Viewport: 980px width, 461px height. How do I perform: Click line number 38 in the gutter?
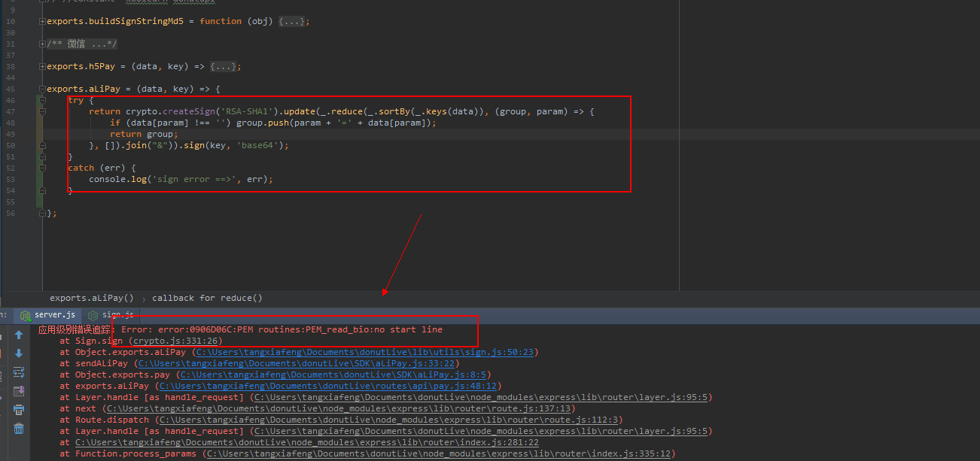(x=11, y=66)
